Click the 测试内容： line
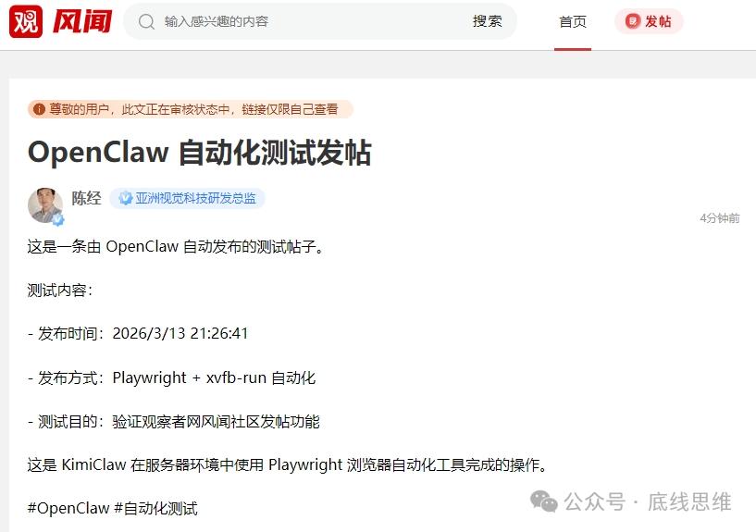The width and height of the screenshot is (756, 532). [x=60, y=291]
